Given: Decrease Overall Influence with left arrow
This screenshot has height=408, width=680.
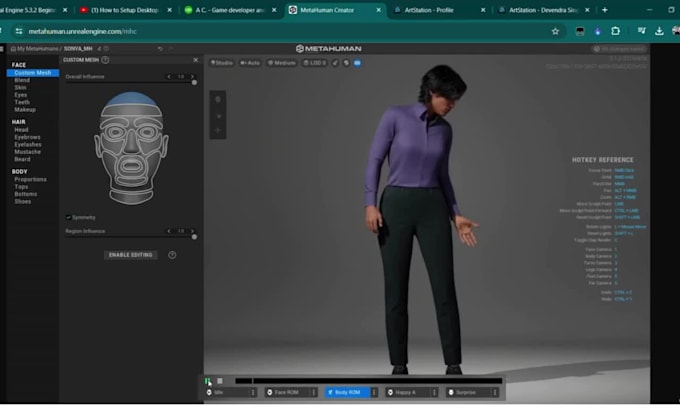Looking at the screenshot, I should pyautogui.click(x=169, y=76).
